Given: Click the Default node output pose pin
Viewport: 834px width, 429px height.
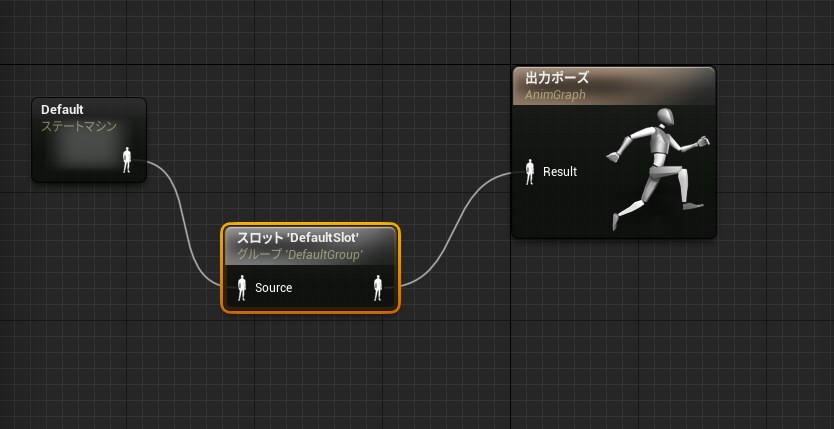Looking at the screenshot, I should (127, 161).
